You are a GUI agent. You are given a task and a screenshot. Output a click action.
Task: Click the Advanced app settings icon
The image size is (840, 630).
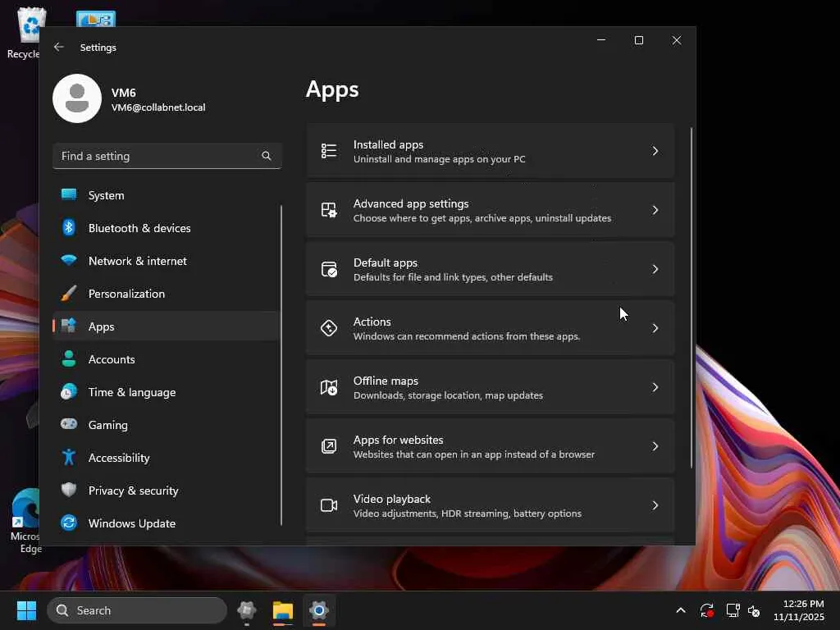coord(329,210)
